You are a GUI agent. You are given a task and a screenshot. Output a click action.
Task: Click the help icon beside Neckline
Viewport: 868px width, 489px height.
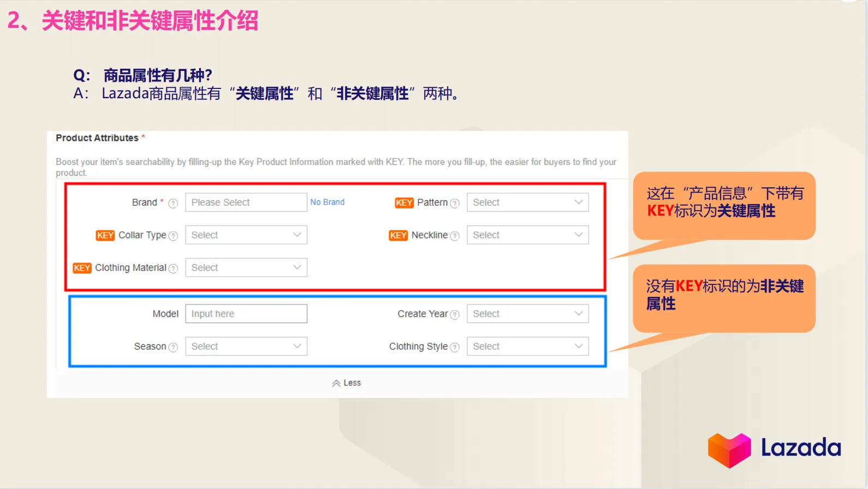pyautogui.click(x=454, y=236)
